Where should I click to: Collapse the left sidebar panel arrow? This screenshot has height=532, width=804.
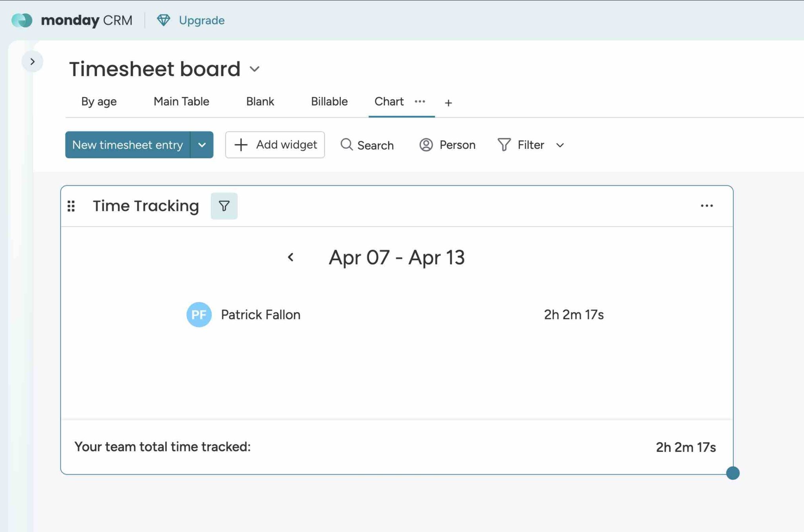[x=32, y=61]
